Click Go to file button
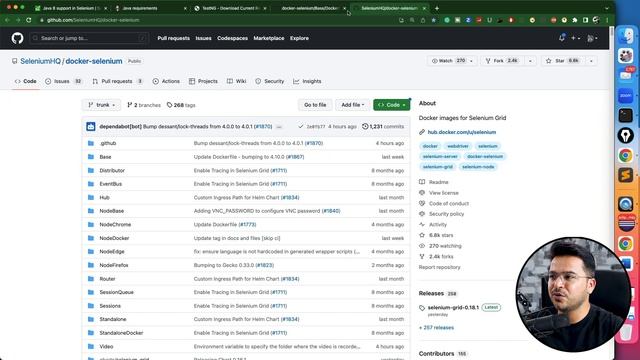The width and height of the screenshot is (640, 360). [x=315, y=105]
